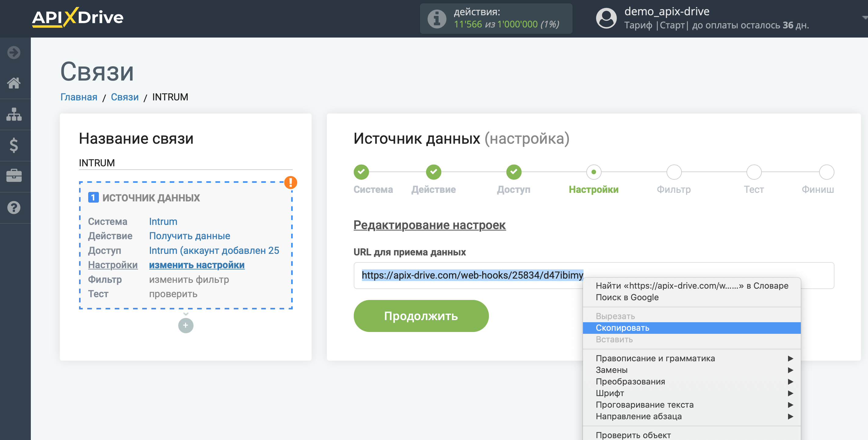Click the Система step checkmark
868x440 pixels.
click(x=361, y=172)
